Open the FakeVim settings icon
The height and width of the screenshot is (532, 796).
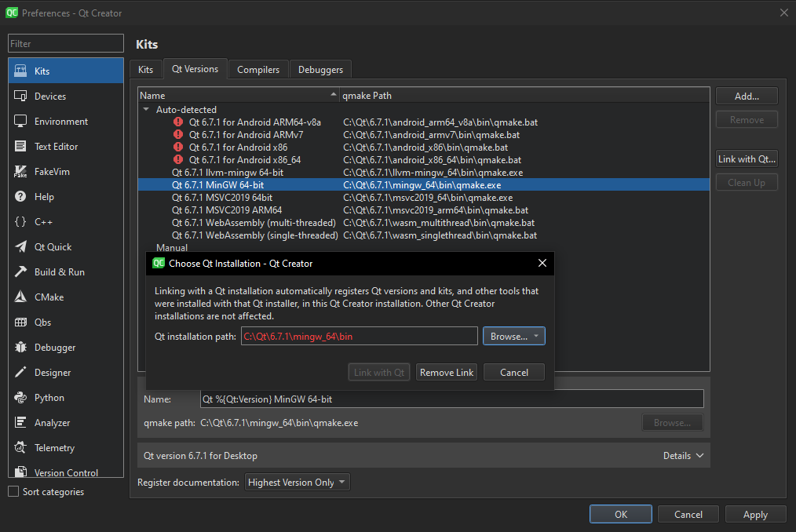[20, 171]
